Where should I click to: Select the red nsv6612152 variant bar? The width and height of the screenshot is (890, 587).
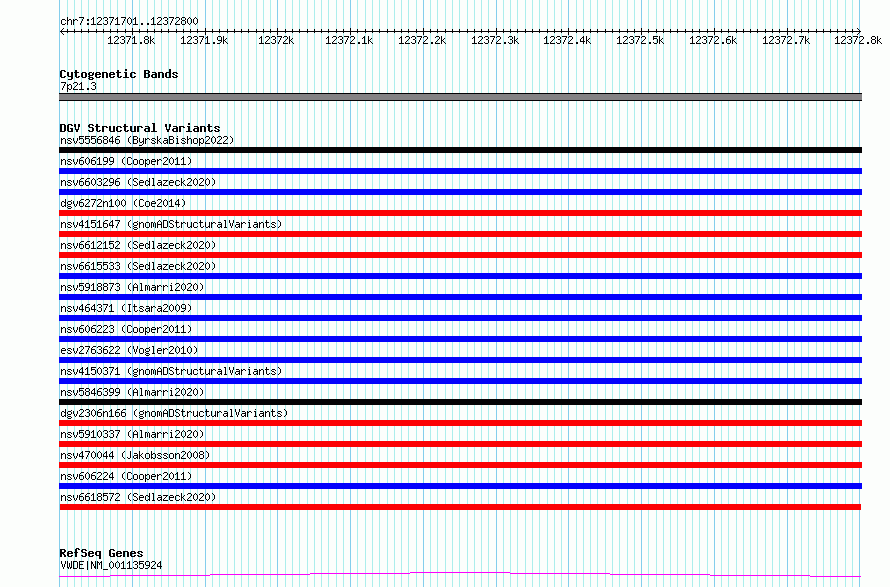pos(460,255)
